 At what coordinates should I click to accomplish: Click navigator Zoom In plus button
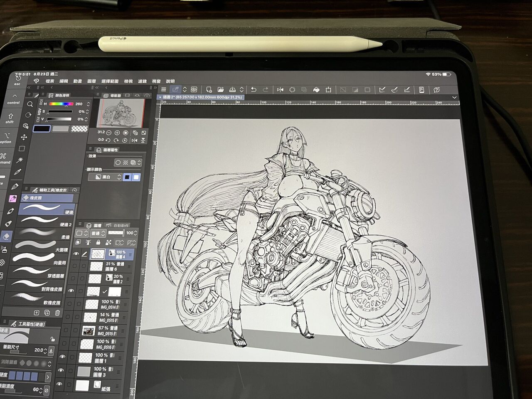click(x=117, y=133)
